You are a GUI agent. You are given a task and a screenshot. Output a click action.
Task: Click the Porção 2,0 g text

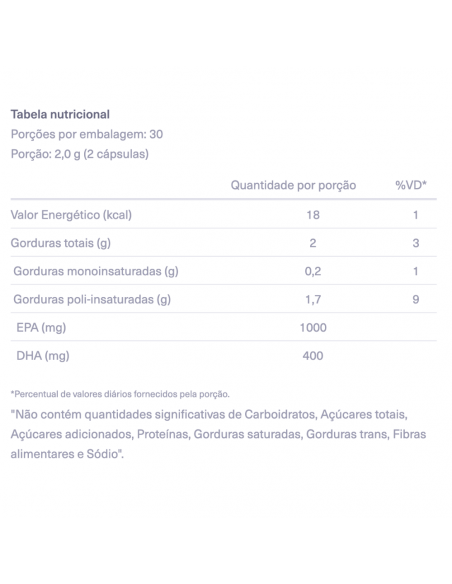pyautogui.click(x=80, y=154)
